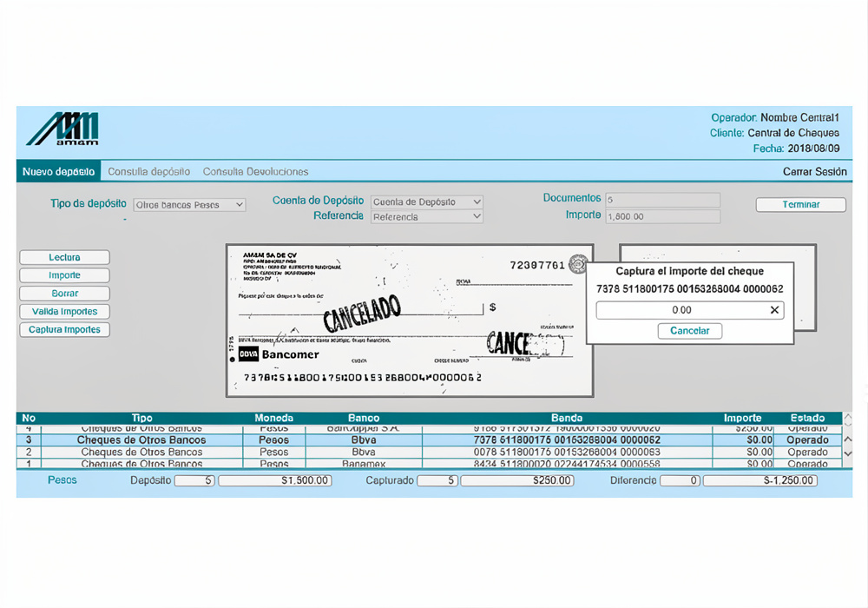This screenshot has width=868, height=608.
Task: Click the Diferencia count field showing 0
Action: [681, 480]
